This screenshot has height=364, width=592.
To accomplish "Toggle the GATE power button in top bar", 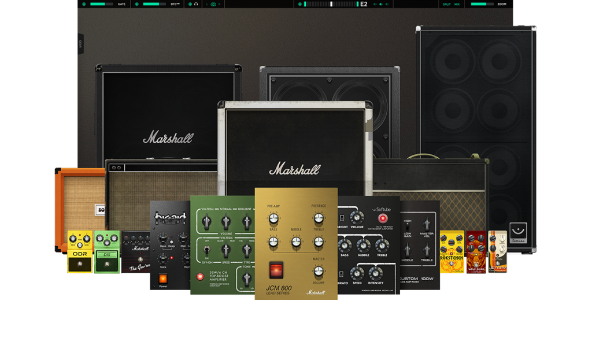I will coord(84,4).
